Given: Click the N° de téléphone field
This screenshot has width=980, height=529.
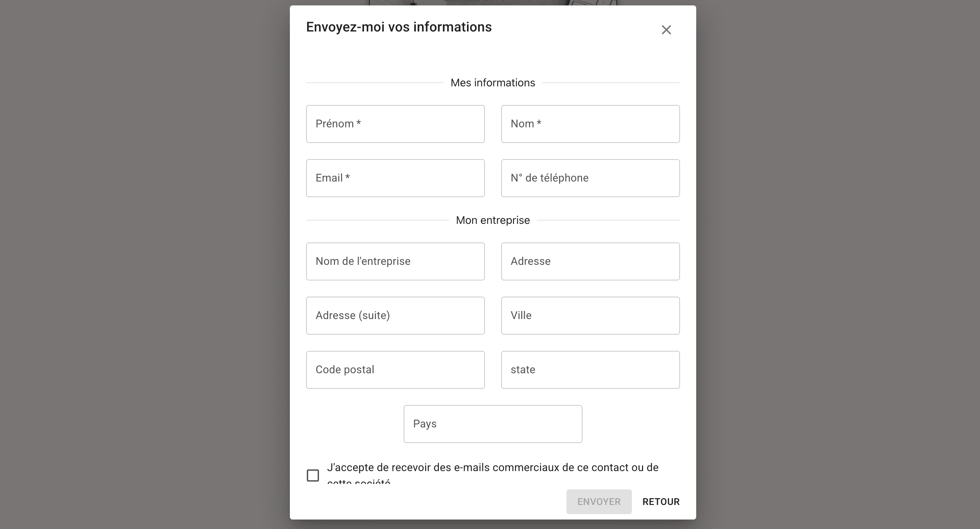Looking at the screenshot, I should coord(590,178).
